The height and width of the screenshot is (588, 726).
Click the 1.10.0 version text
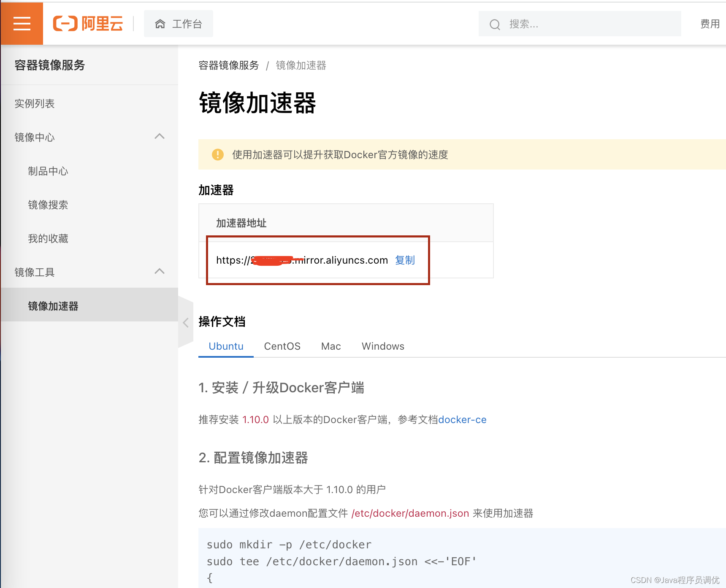coord(255,420)
